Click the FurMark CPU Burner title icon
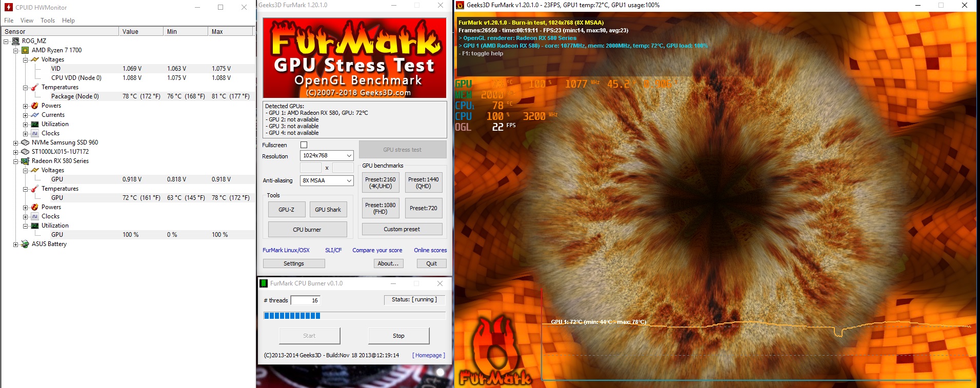The width and height of the screenshot is (980, 388). (264, 283)
